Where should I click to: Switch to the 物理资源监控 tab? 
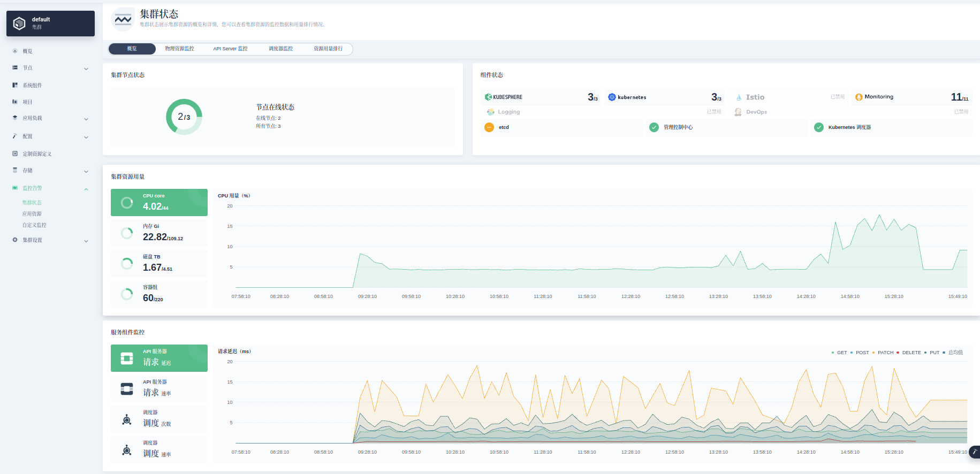[x=179, y=49]
